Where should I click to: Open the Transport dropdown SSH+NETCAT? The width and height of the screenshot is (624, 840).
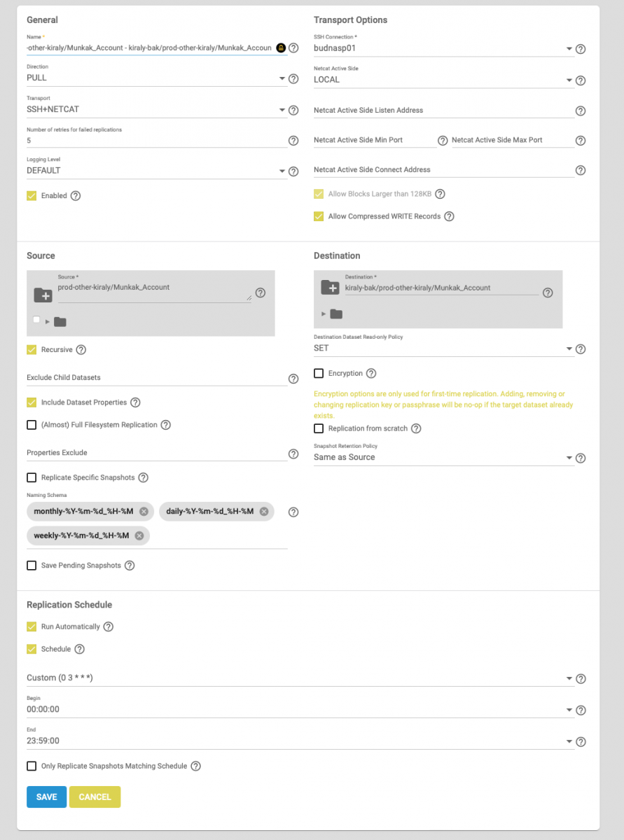click(x=157, y=110)
